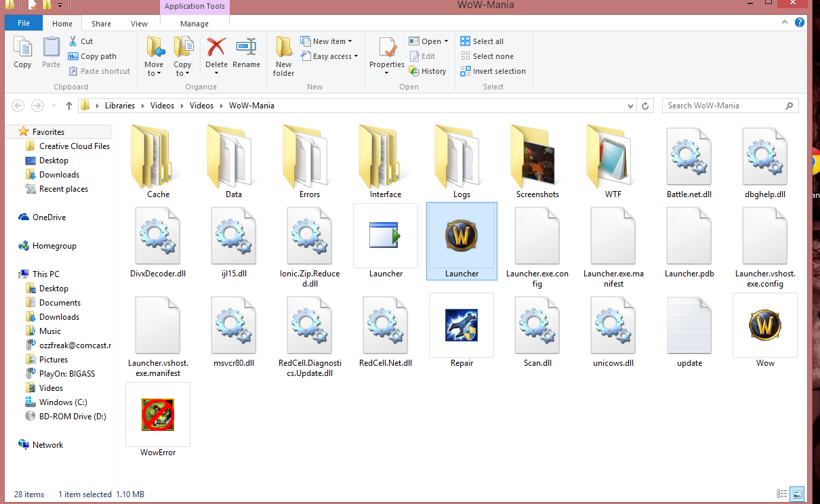Open the File menu tab
Image resolution: width=820 pixels, height=504 pixels.
[x=24, y=24]
